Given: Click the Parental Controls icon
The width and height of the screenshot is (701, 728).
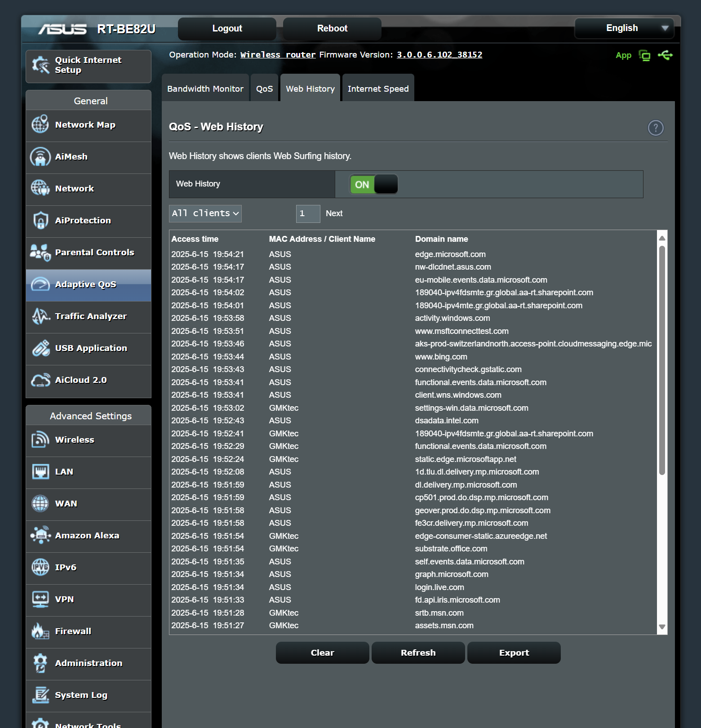Looking at the screenshot, I should pos(40,253).
